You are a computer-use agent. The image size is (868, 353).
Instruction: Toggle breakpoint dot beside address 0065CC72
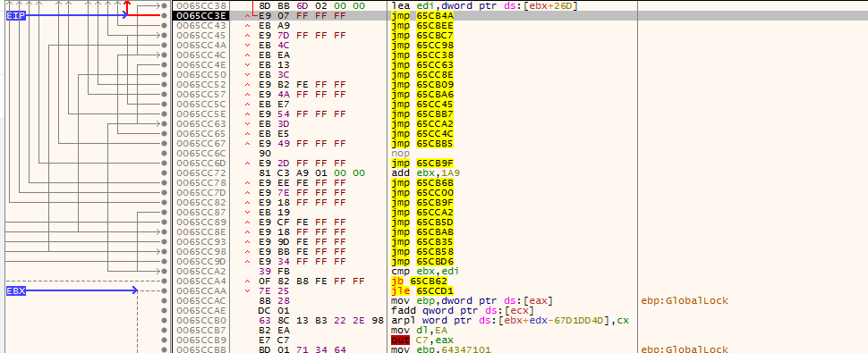coord(164,172)
